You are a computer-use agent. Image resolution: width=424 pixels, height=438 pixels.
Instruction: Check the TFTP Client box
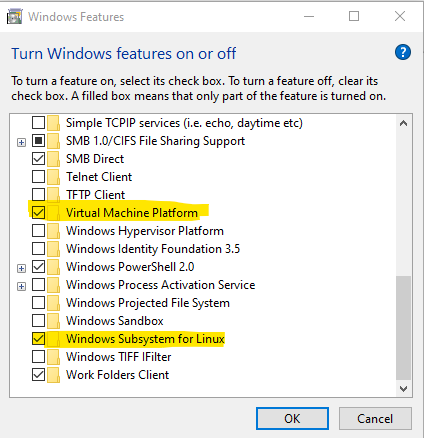pyautogui.click(x=38, y=195)
